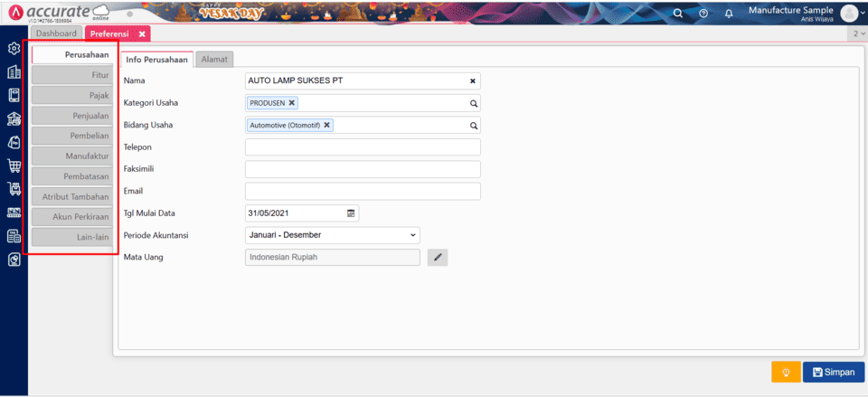Open the Pajak preference section
Viewport: 868px width, 397px height.
(x=72, y=95)
